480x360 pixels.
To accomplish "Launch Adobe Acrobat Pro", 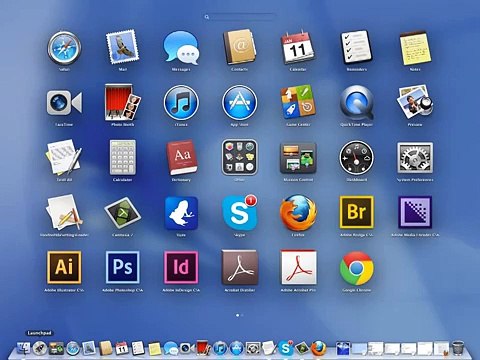I will tap(298, 268).
